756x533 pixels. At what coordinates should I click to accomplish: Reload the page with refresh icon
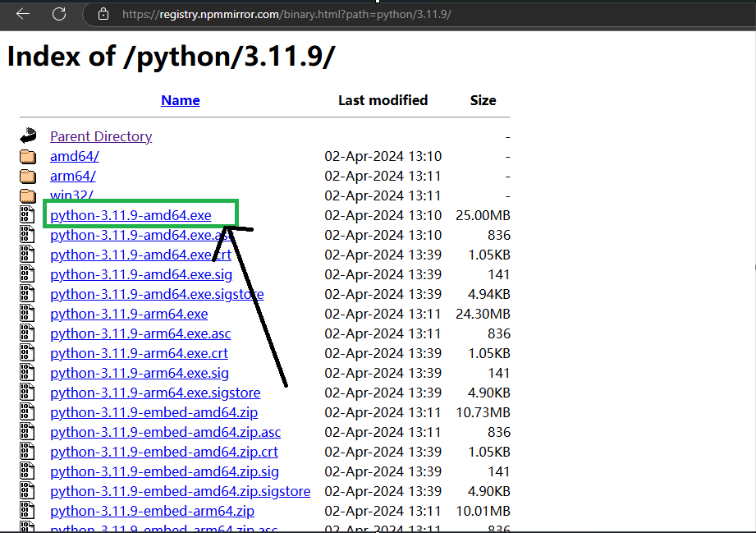point(59,14)
